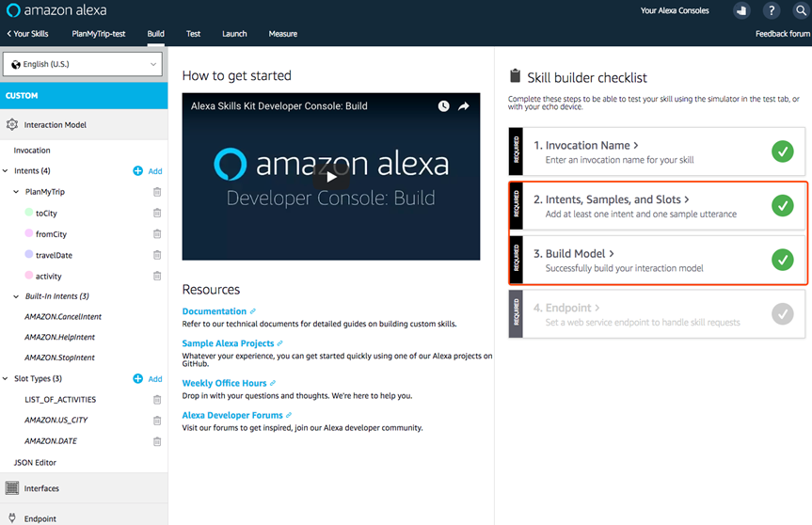
Task: Select the Invocation item in sidebar
Action: pyautogui.click(x=32, y=151)
